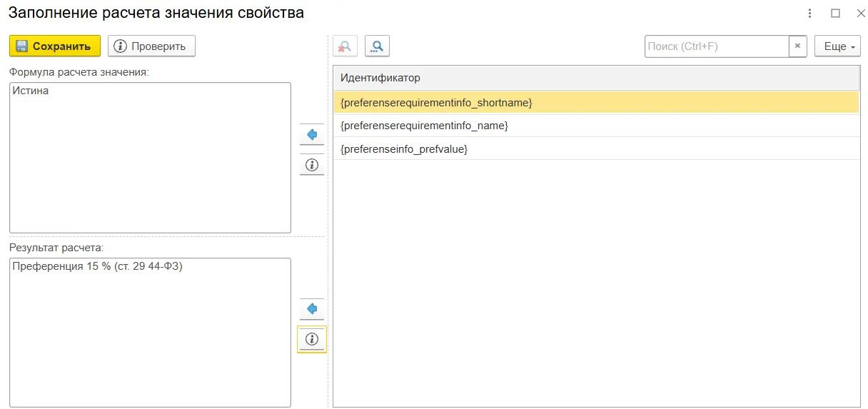Maximize the dialog window
The image size is (868, 409).
[835, 14]
